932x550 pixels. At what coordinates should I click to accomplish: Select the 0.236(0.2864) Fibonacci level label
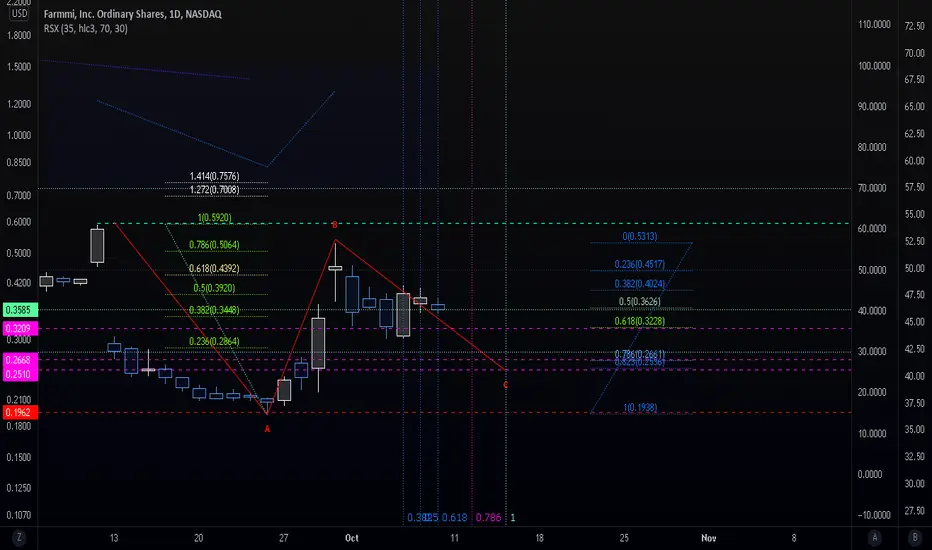tap(215, 341)
